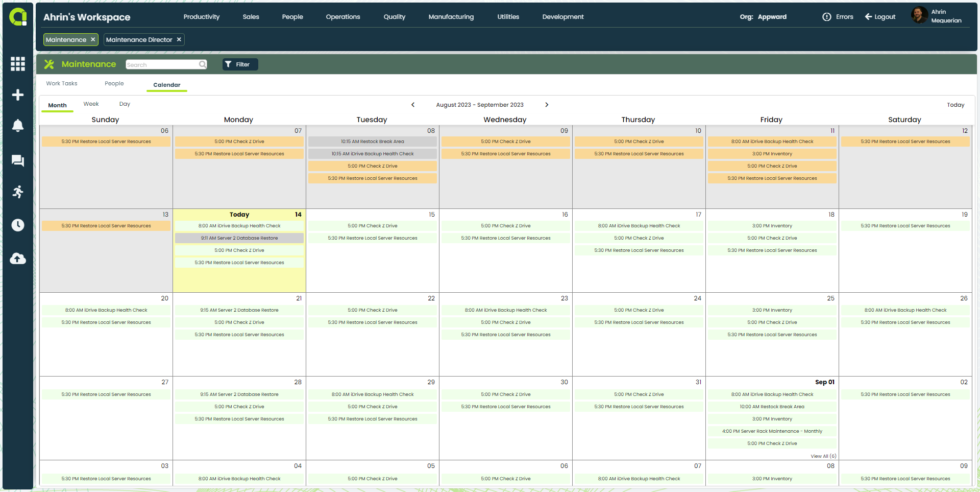
Task: Open the apps grid icon in sidebar
Action: (18, 64)
